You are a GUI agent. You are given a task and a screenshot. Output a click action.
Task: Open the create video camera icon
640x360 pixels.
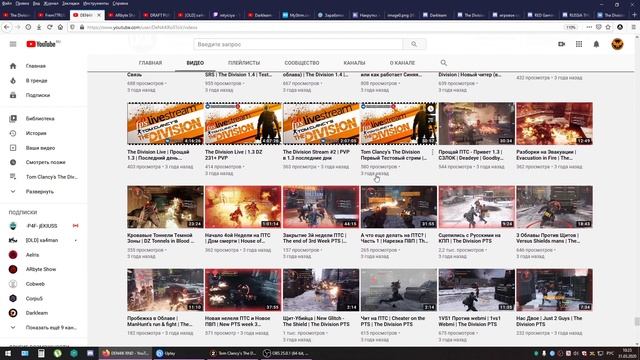coord(562,44)
